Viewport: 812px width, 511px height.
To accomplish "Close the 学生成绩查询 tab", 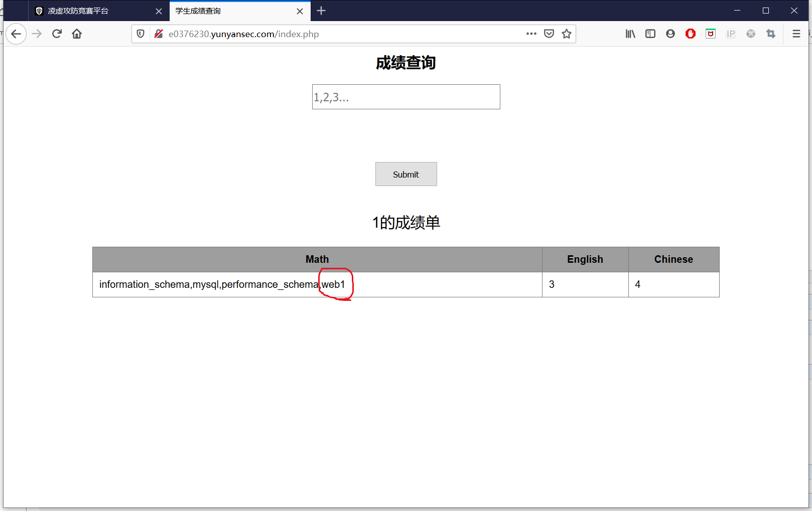I will click(x=300, y=11).
